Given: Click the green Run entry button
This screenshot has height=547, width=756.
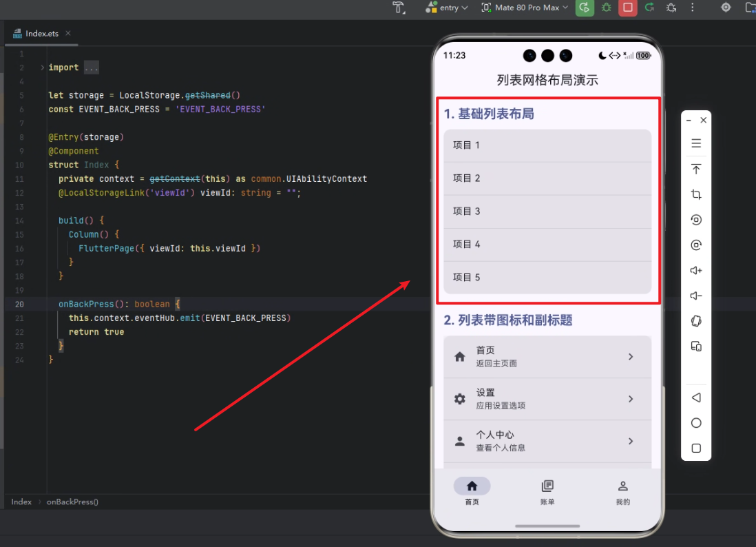Looking at the screenshot, I should tap(585, 8).
